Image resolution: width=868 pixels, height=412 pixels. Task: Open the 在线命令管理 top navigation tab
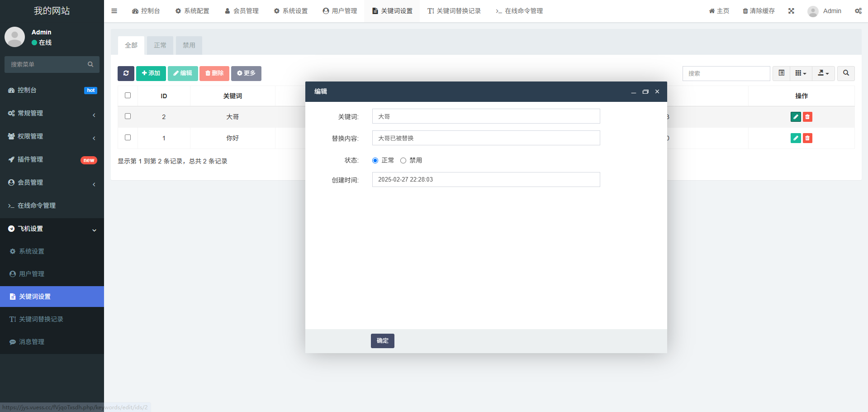519,11
